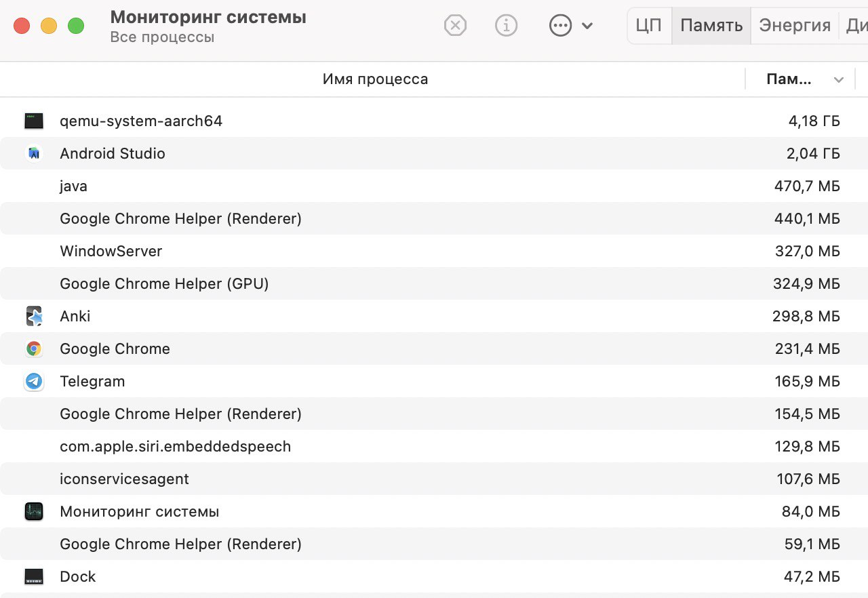This screenshot has width=868, height=598.
Task: Sort by the Имя процесса column header
Action: click(375, 79)
